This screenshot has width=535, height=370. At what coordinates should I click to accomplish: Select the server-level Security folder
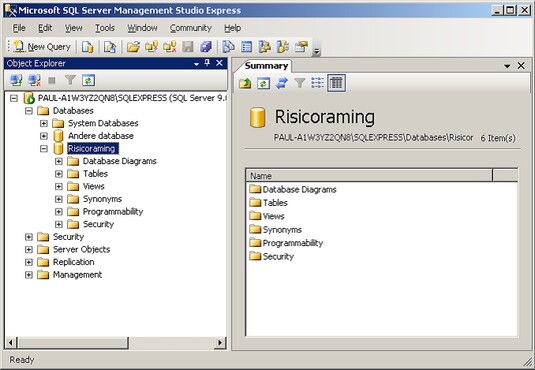tap(68, 237)
